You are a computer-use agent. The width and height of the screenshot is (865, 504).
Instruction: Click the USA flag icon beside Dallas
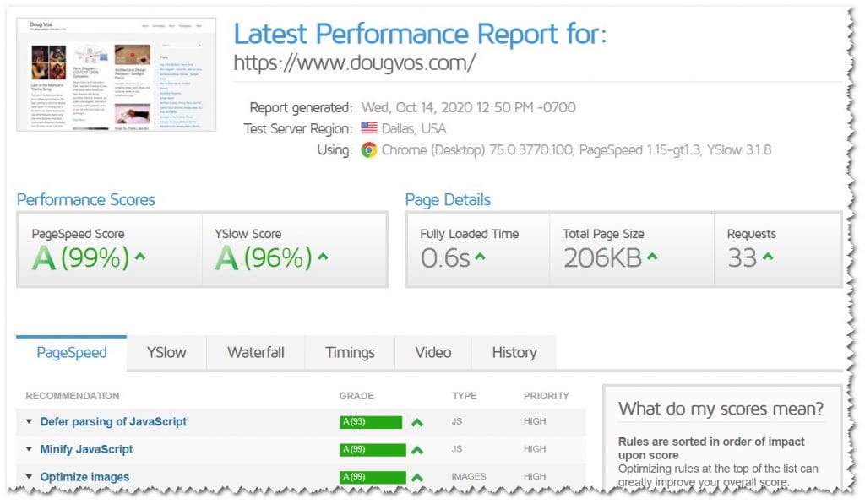[369, 128]
